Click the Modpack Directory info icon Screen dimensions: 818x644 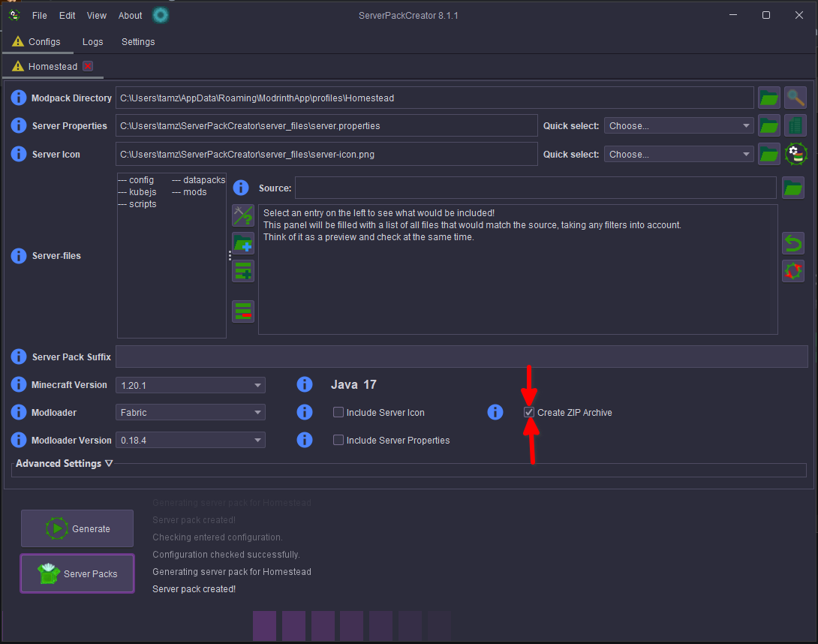[x=19, y=98]
